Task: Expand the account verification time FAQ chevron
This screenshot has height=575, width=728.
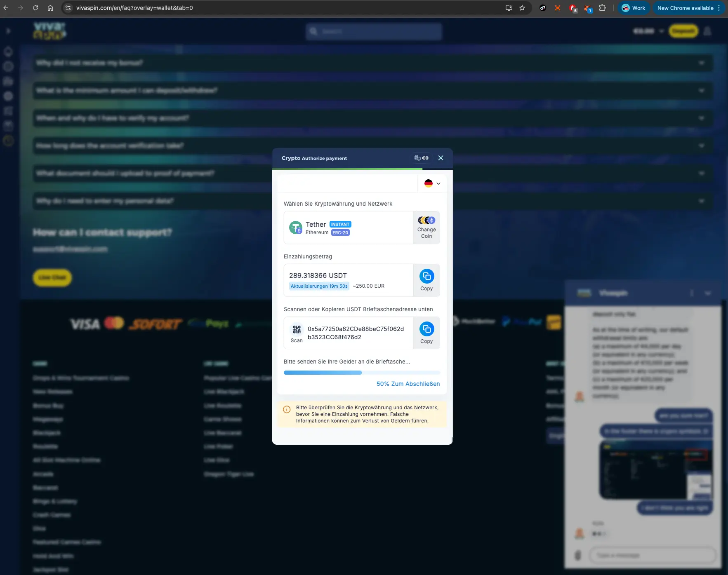Action: 702,146
